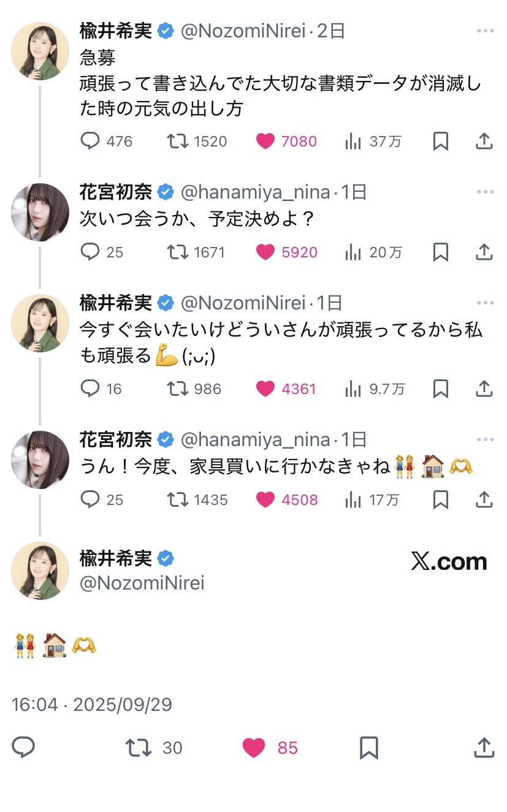Reply to the post with 16 replies
The height and width of the screenshot is (812, 507).
90,389
